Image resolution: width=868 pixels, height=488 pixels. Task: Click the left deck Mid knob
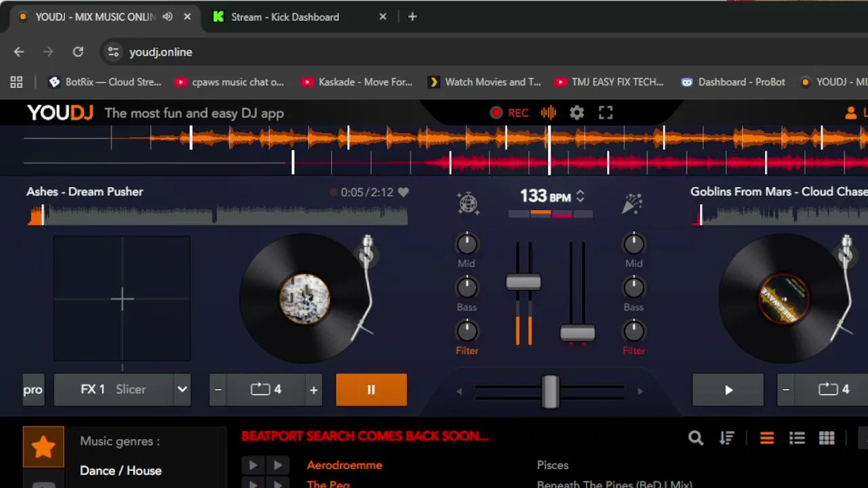point(467,244)
